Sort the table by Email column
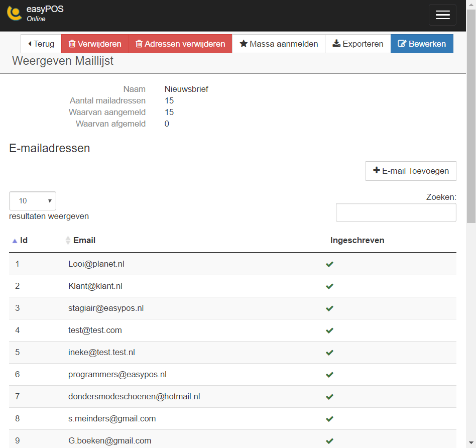Viewport: 476px width, 448px height. tap(80, 240)
